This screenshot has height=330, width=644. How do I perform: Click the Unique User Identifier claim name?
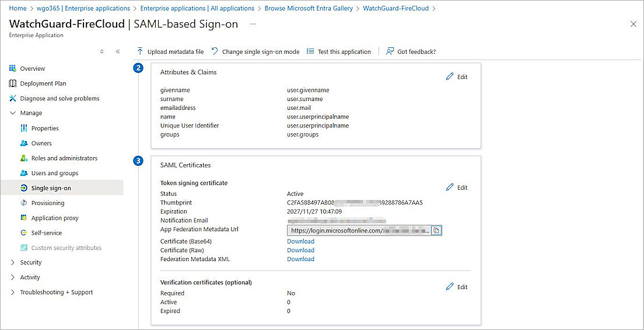point(190,126)
